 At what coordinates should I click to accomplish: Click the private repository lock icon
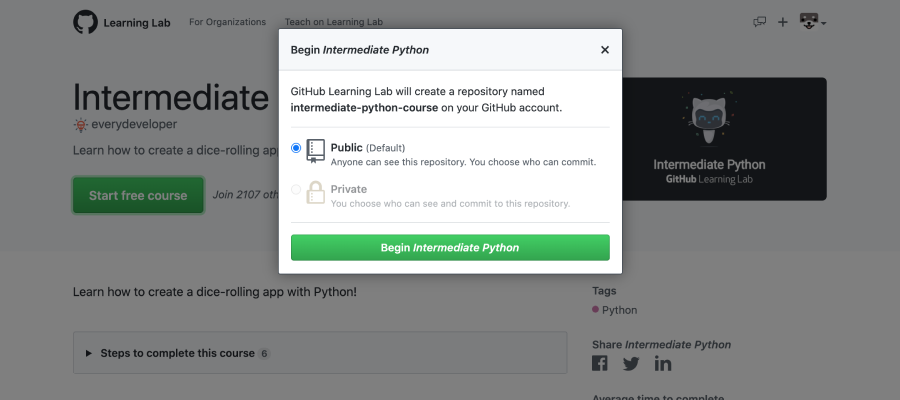(315, 192)
